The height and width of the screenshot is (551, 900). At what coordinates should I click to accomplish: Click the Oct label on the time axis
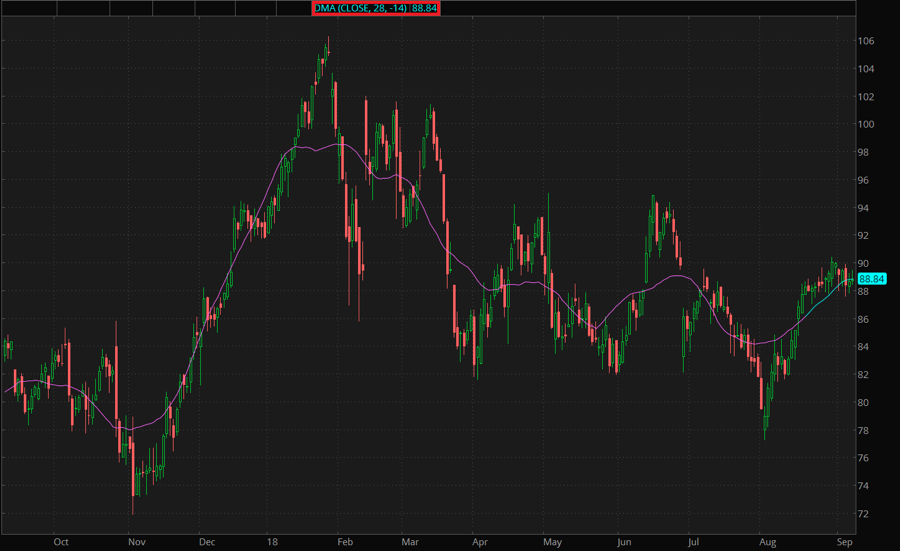[61, 541]
